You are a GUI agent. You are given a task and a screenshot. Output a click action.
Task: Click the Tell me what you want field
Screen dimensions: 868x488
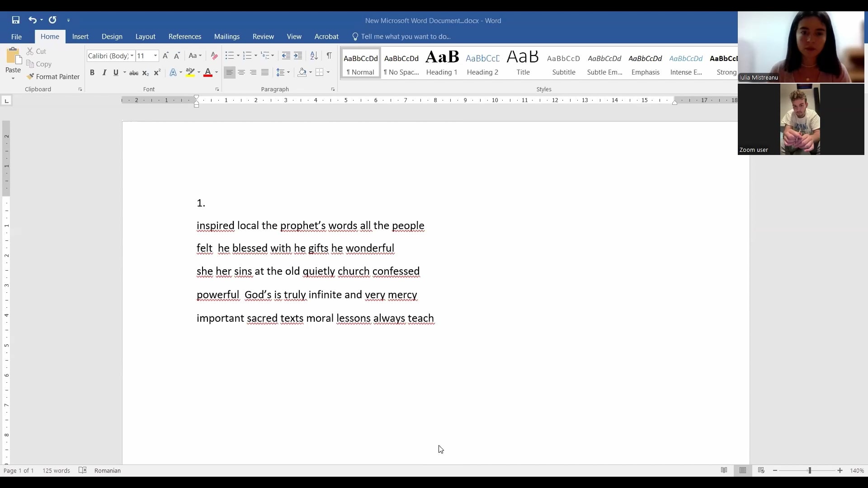click(x=406, y=37)
